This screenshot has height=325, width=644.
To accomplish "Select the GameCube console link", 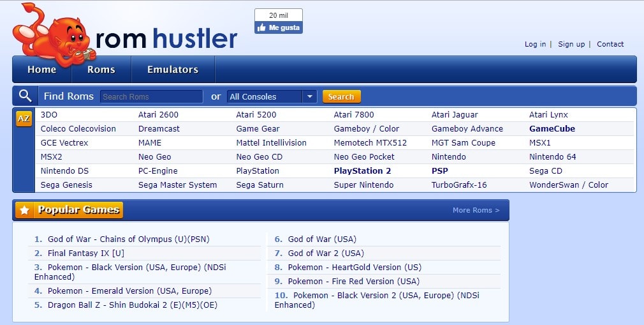I will tap(552, 129).
